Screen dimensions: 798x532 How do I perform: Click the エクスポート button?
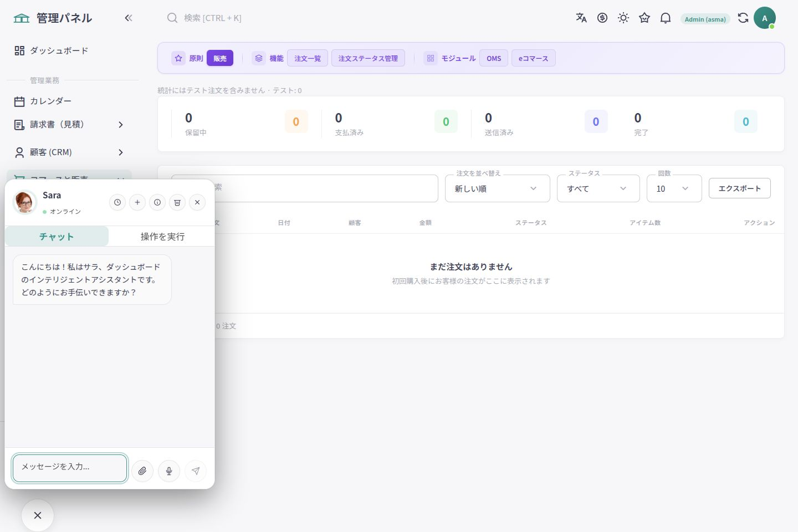740,188
